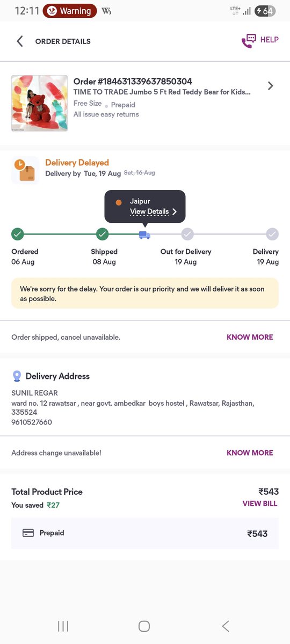The width and height of the screenshot is (290, 644).
Task: Tap the Delivery Address location pin icon
Action: pos(17,376)
